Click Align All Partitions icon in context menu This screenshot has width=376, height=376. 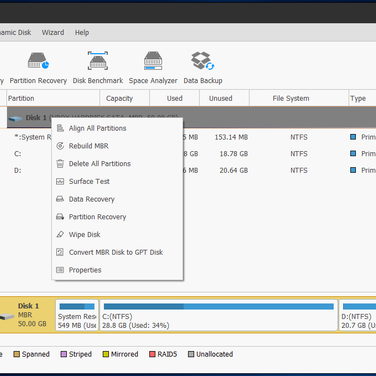[x=60, y=128]
